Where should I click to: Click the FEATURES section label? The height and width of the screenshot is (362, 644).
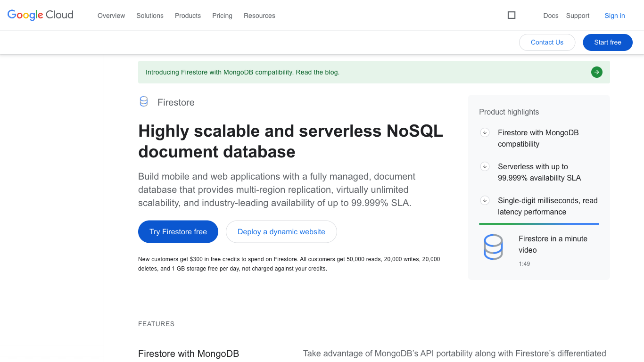coord(156,324)
